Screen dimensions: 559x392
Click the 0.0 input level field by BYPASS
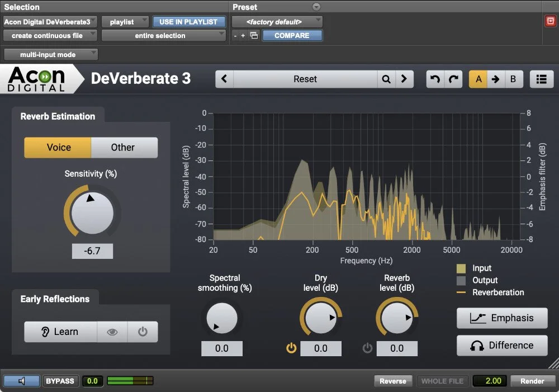point(92,381)
